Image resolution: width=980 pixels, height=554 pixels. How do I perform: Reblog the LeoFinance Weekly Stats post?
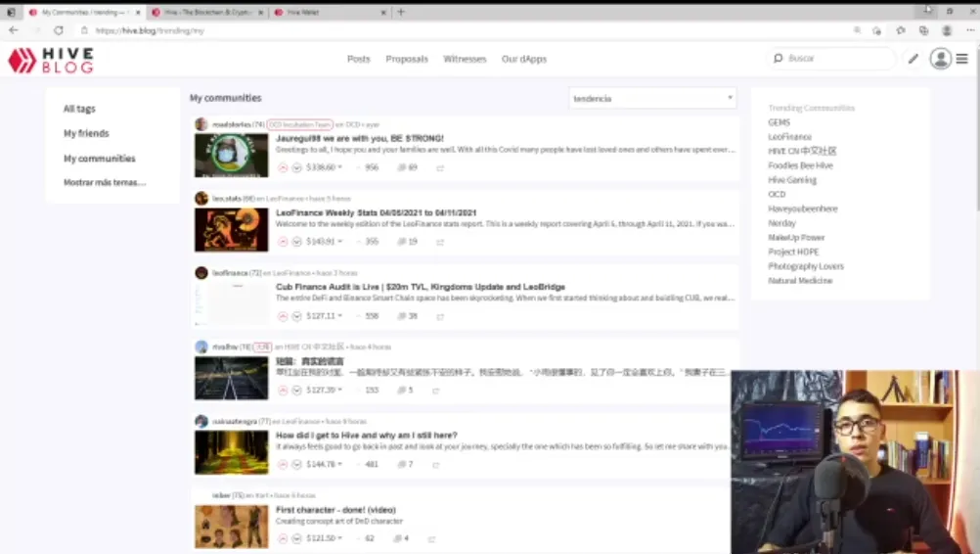[440, 242]
